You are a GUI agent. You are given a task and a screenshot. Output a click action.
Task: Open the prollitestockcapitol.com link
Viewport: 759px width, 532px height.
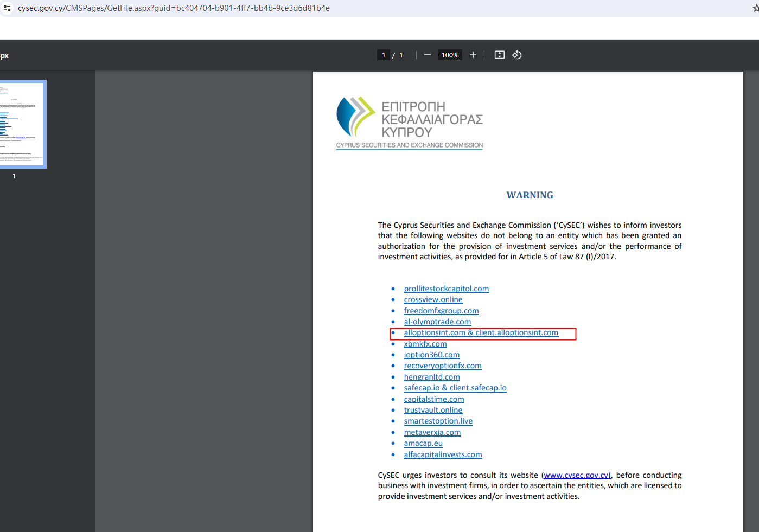coord(447,289)
